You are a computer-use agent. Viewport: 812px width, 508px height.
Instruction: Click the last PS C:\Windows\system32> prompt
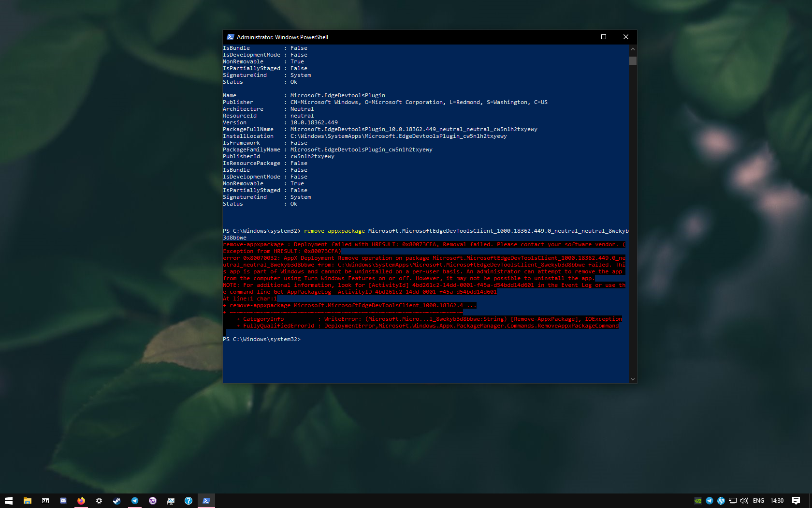click(x=261, y=340)
